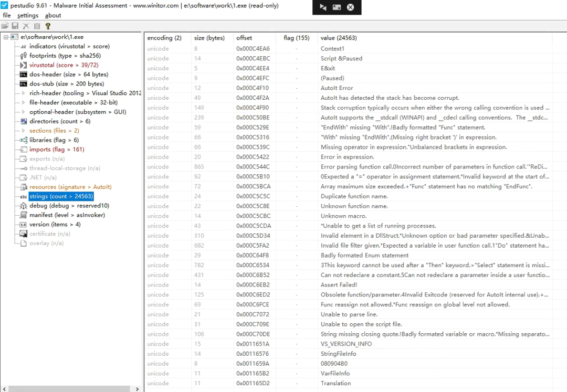Image resolution: width=567 pixels, height=392 pixels.
Task: Click the help question mark toolbar icon
Action: tap(48, 26)
